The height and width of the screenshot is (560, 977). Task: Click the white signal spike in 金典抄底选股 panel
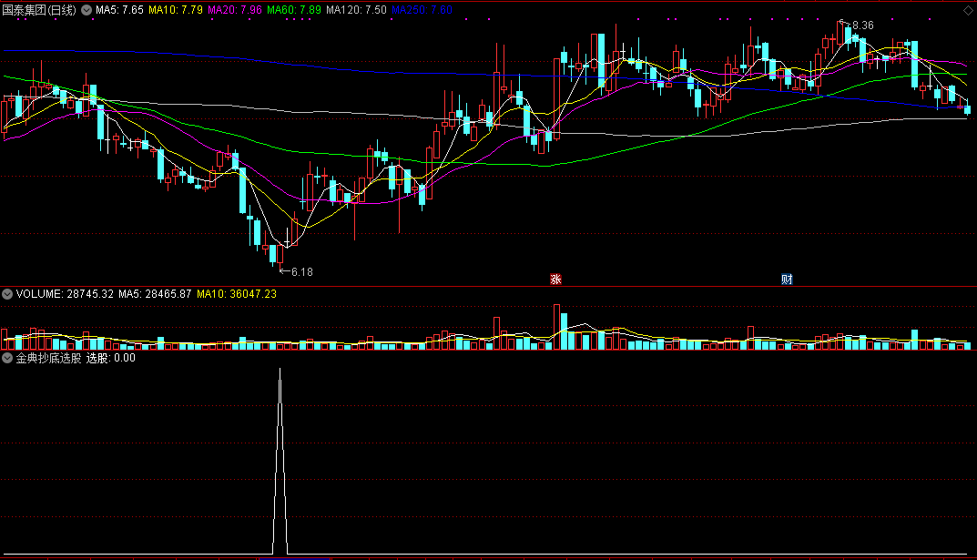(280, 461)
